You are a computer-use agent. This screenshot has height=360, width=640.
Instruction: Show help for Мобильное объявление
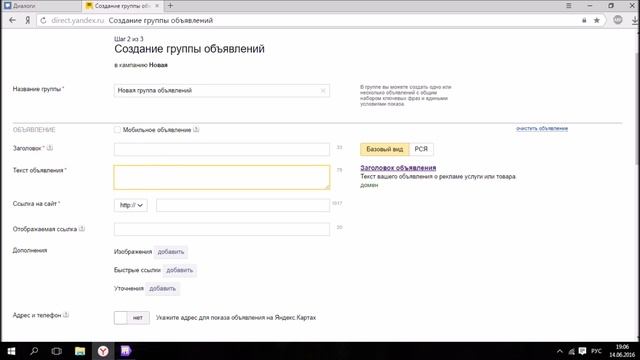tap(196, 130)
